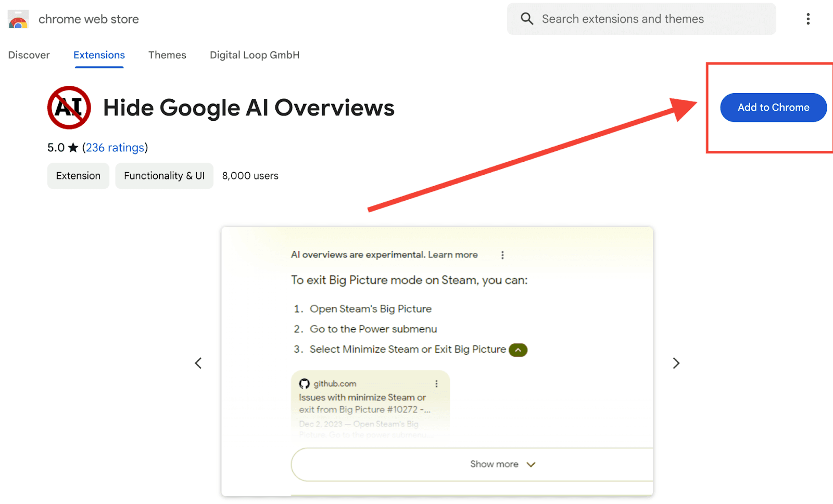The image size is (833, 504).
Task: Click the chrome web store title text
Action: click(89, 19)
